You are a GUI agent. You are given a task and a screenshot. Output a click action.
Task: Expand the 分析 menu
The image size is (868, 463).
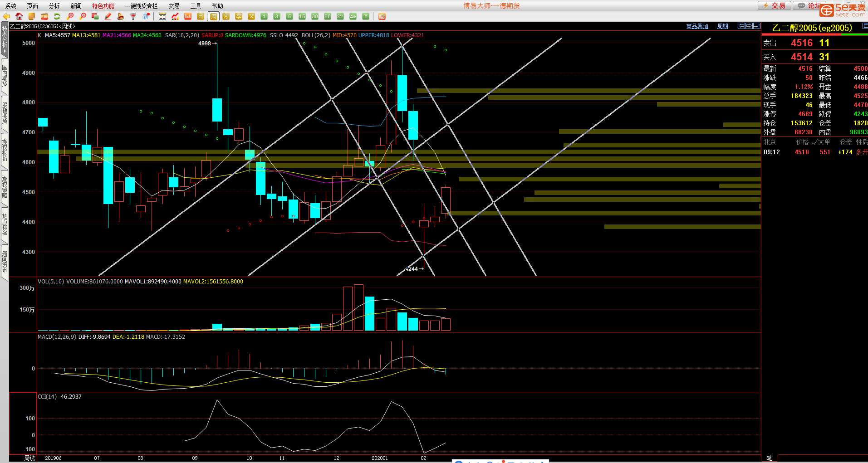click(54, 6)
